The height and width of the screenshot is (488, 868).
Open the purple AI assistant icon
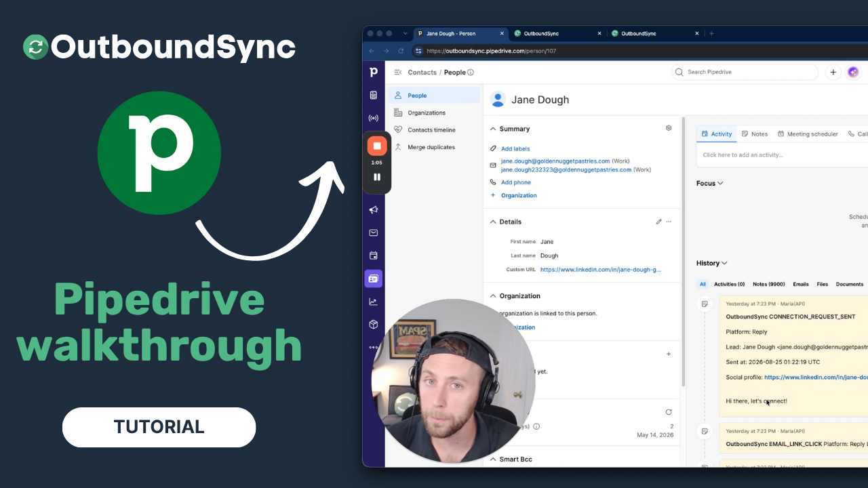coord(853,72)
